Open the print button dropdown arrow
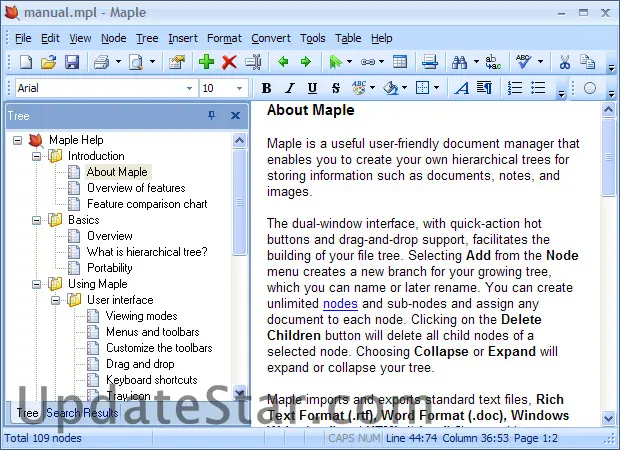620x450 pixels. (118, 62)
